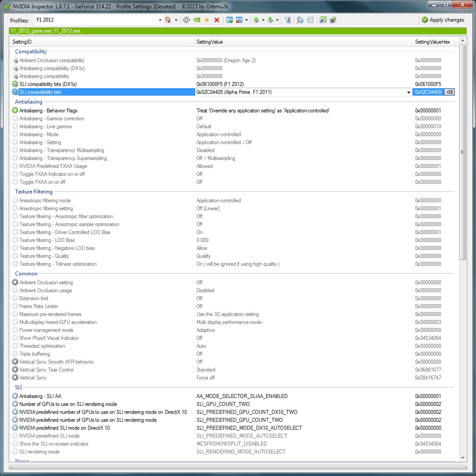Create new profile with the sun icon

[207, 20]
